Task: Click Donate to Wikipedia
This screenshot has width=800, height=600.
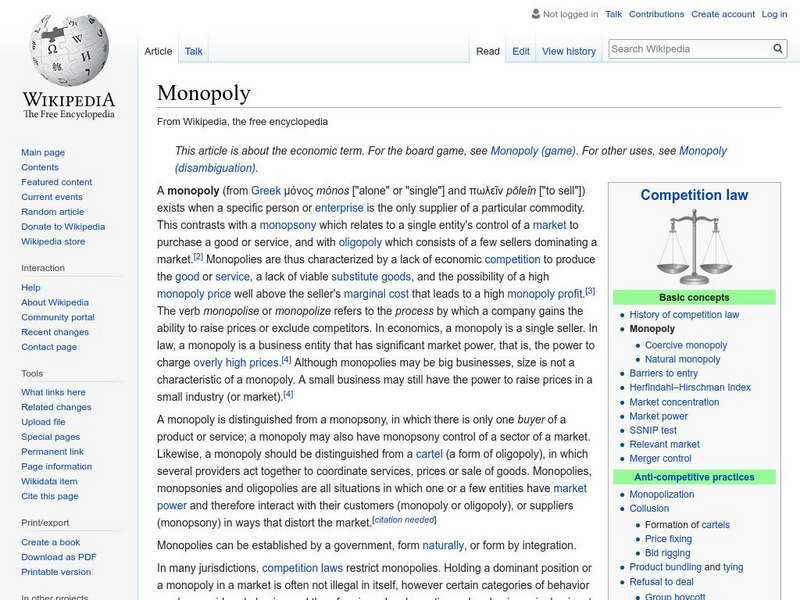Action: 63,227
